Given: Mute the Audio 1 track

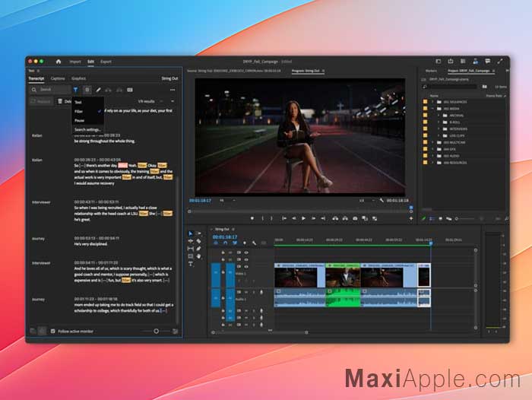Looking at the screenshot, I should tap(246, 292).
